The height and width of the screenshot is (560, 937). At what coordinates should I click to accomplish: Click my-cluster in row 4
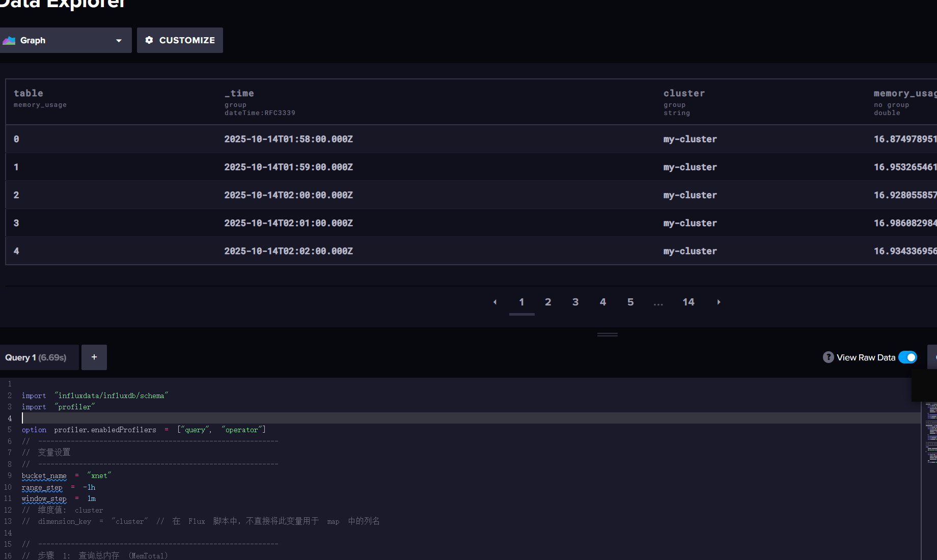(690, 251)
